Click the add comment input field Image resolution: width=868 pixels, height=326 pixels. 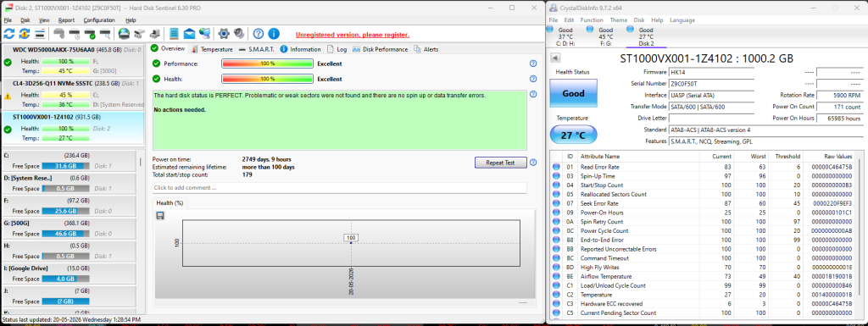pyautogui.click(x=339, y=188)
